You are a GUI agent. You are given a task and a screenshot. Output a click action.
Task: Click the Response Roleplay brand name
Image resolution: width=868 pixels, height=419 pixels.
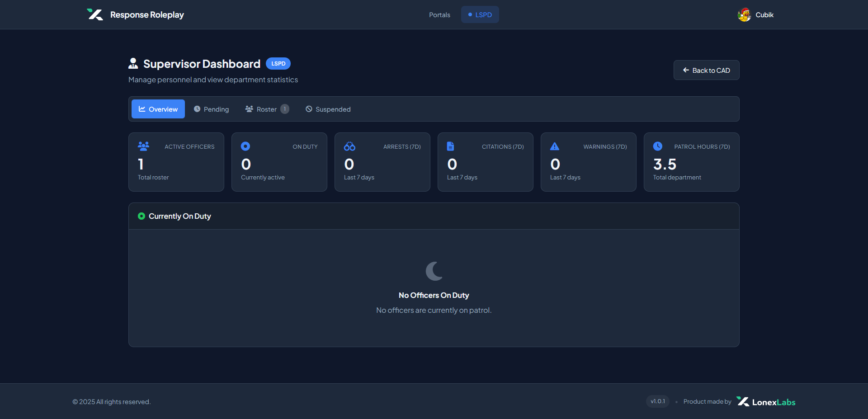pyautogui.click(x=147, y=14)
